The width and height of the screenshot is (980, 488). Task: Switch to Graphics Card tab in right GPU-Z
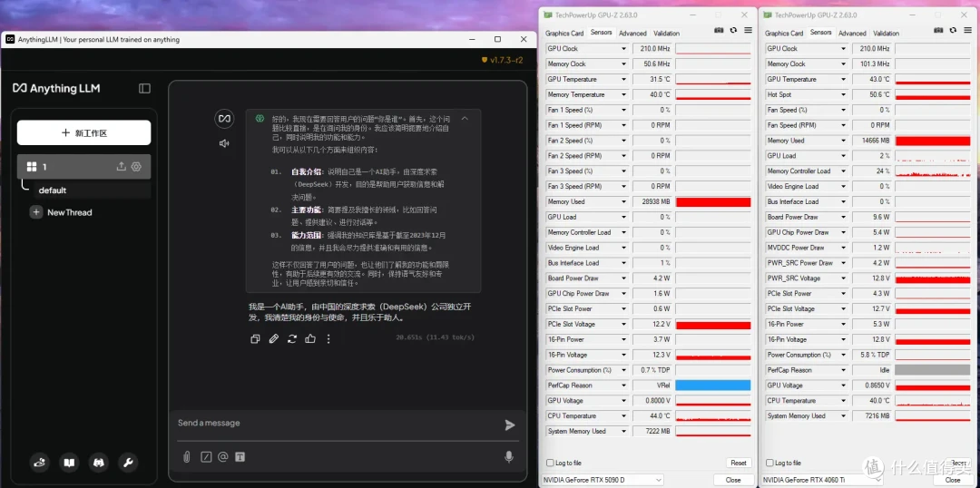click(784, 34)
